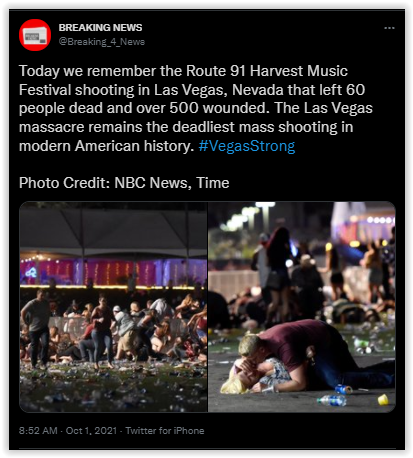Open the 8:52 AM Oct 1, 2021 timestamp

(x=68, y=430)
